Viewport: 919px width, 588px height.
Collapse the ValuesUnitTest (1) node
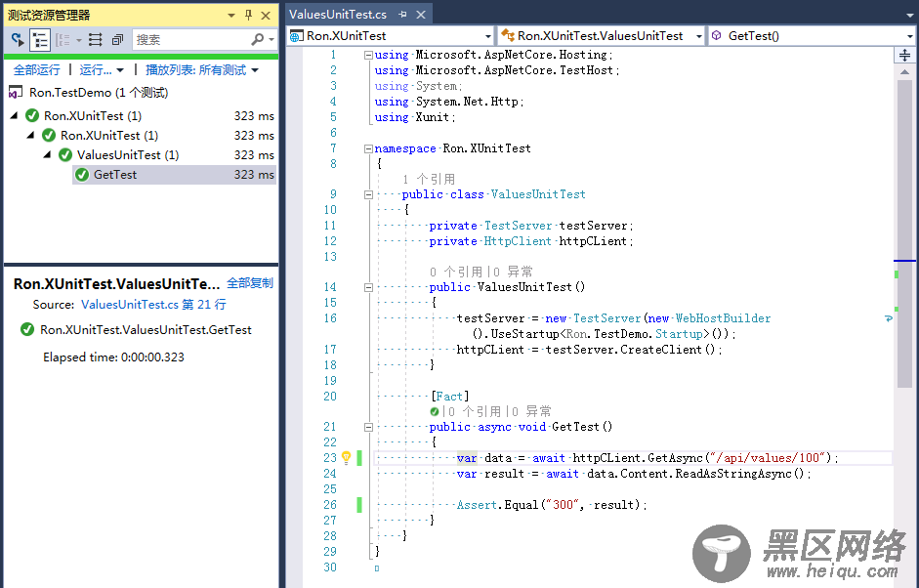pyautogui.click(x=47, y=154)
